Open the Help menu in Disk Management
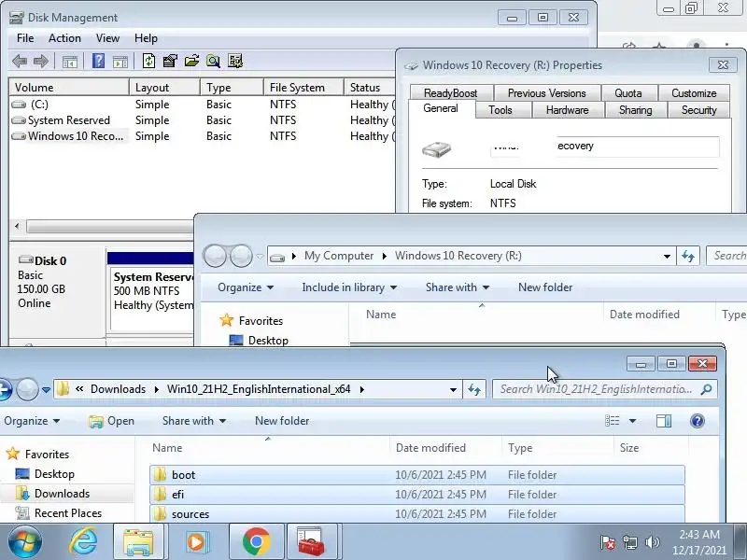Viewport: 747px width, 560px height. [146, 38]
